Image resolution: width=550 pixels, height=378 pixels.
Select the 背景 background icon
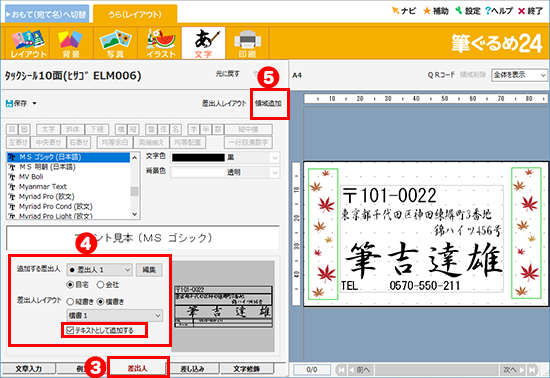pyautogui.click(x=72, y=43)
